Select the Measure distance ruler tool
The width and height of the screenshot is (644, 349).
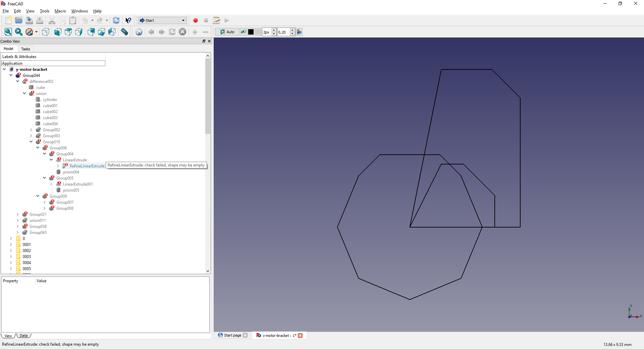pyautogui.click(x=124, y=32)
